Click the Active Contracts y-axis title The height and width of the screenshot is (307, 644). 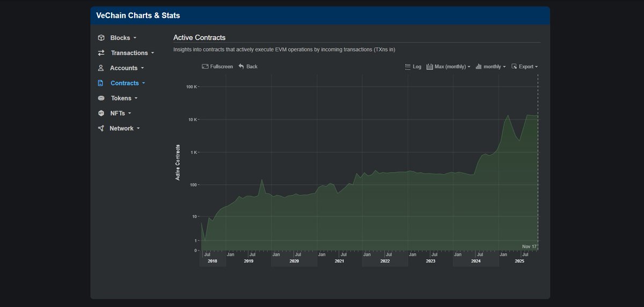click(178, 162)
